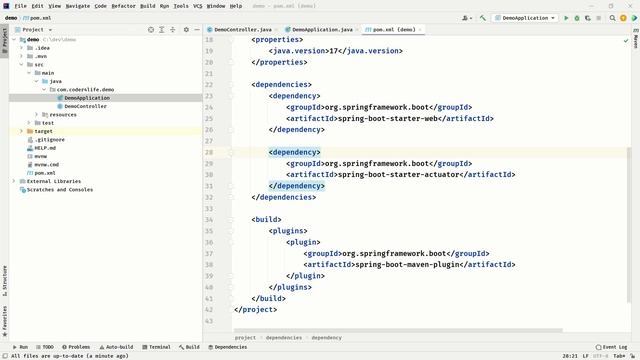Toggle tool window bars icon in status bar

coord(5,356)
